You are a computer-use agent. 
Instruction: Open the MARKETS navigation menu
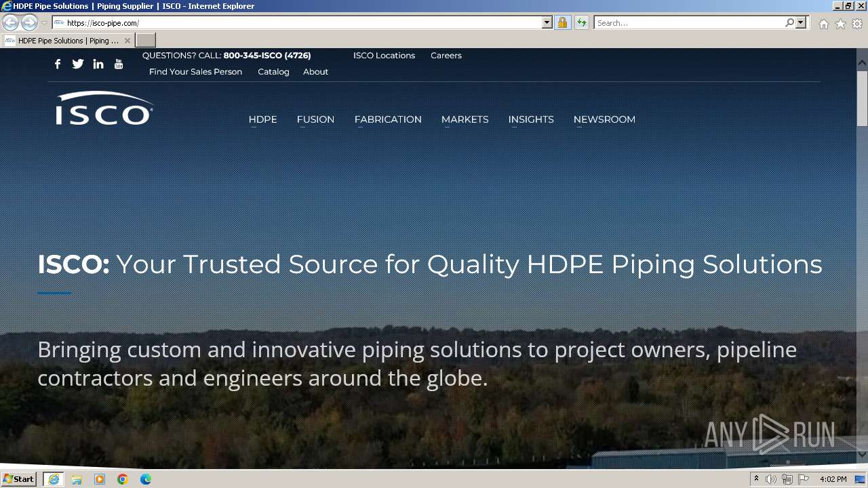(465, 119)
